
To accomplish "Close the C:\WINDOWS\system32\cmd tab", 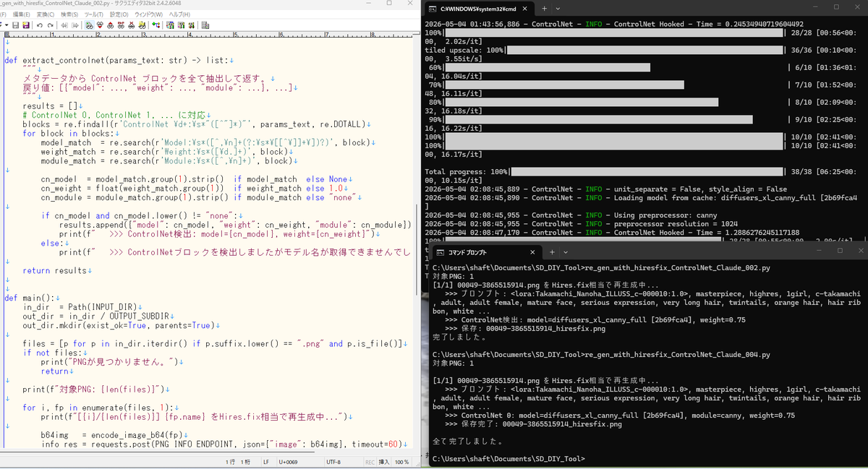I will [524, 9].
